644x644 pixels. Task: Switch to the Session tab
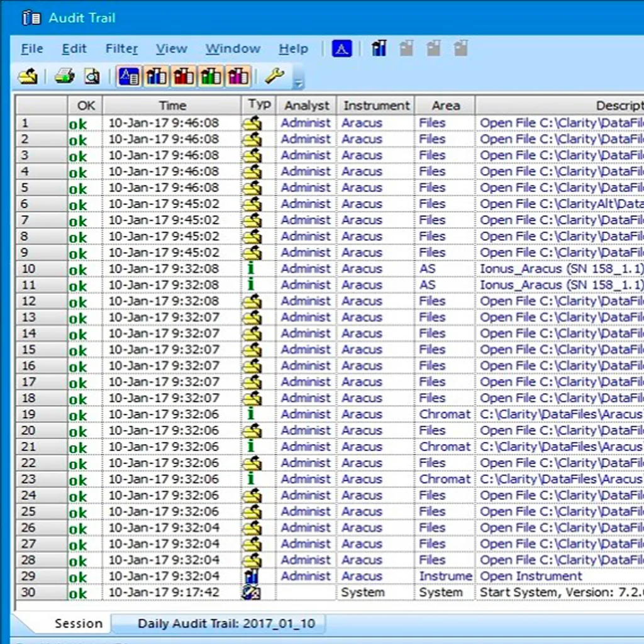pyautogui.click(x=79, y=623)
